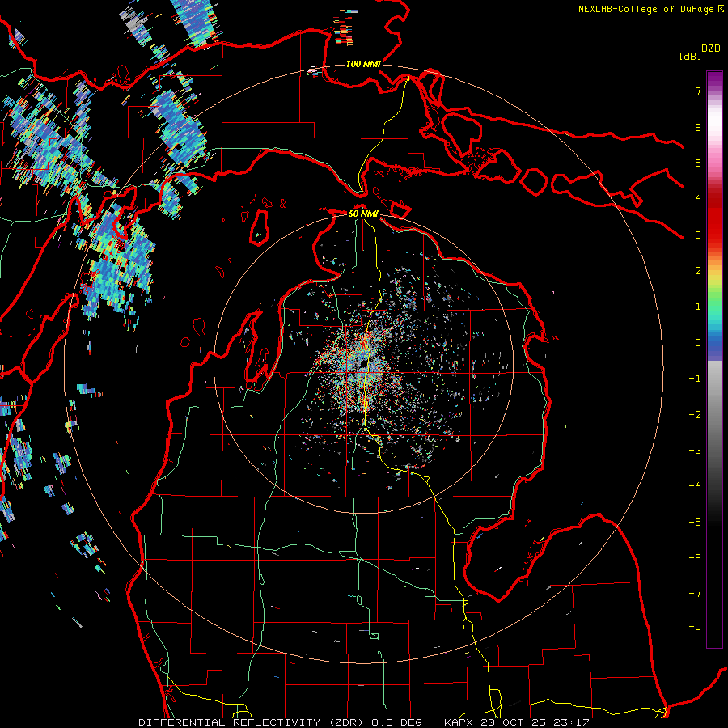Click the -5 value on the color scale
This screenshot has width=728, height=728.
[x=695, y=523]
